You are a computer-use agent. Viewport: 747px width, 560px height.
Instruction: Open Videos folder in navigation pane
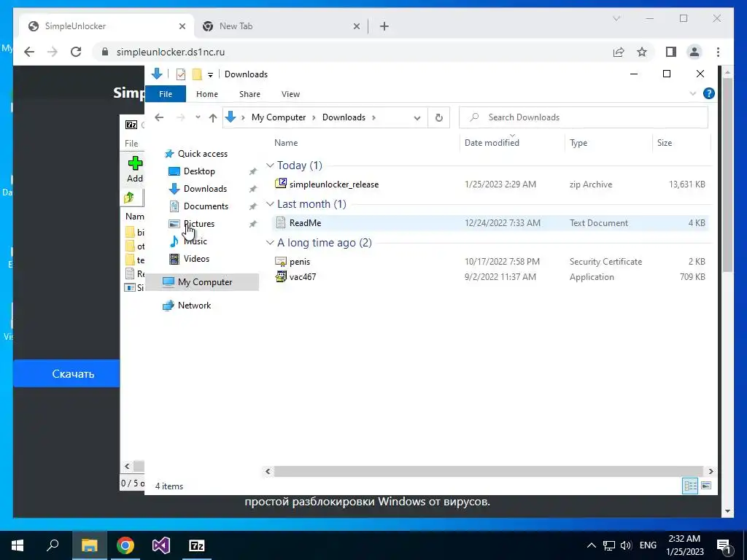tap(196, 259)
